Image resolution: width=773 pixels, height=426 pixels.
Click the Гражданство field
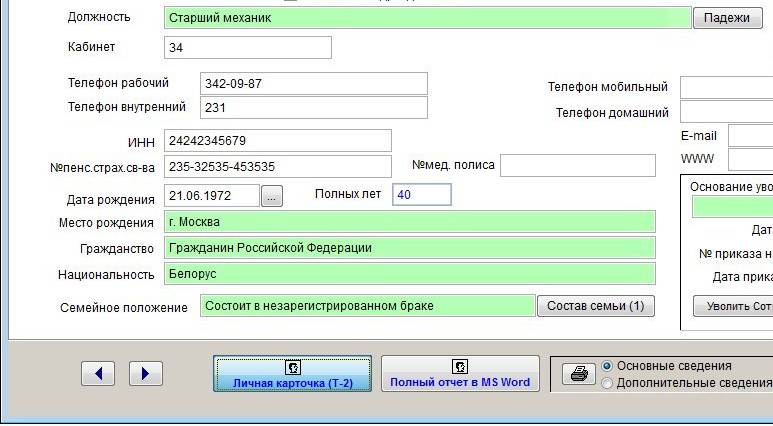410,248
